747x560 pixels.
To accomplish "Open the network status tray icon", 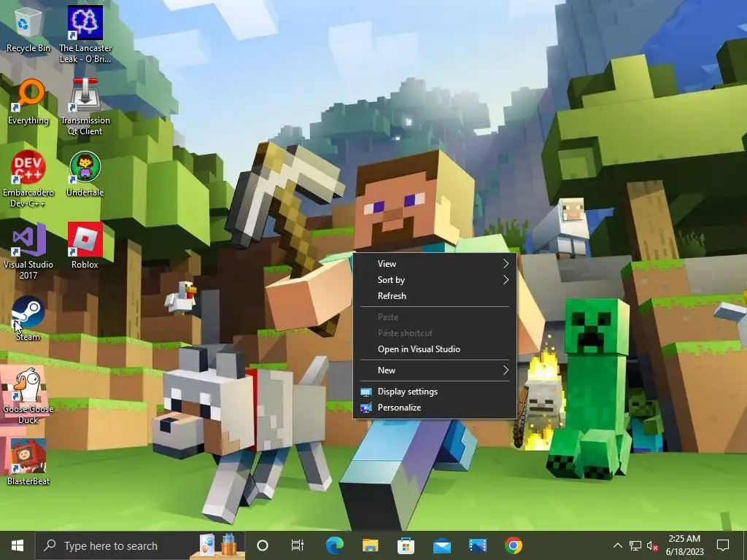I will (x=635, y=545).
